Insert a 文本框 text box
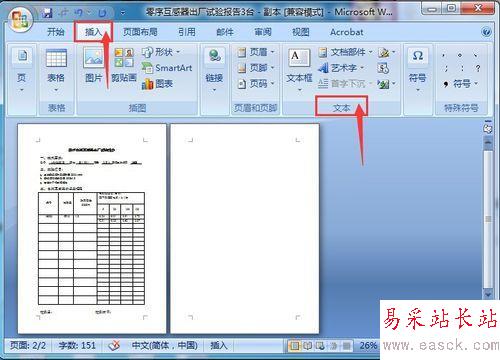500x360 pixels. point(299,71)
